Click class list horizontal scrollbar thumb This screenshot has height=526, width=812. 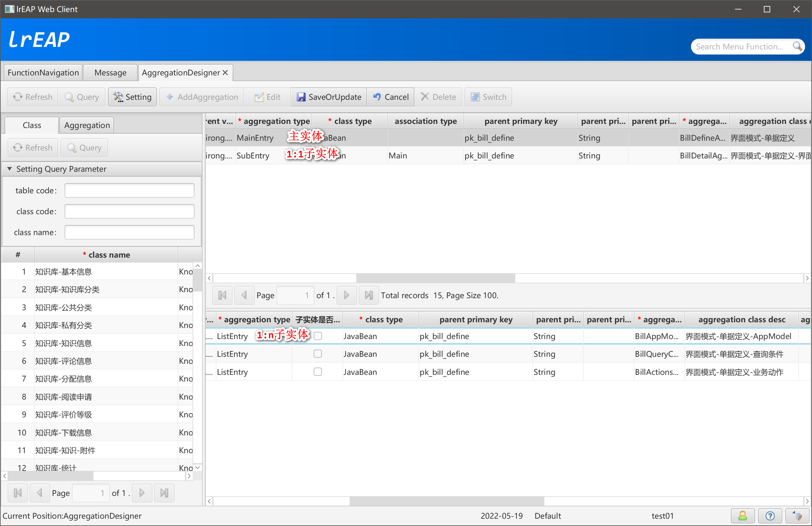point(50,476)
